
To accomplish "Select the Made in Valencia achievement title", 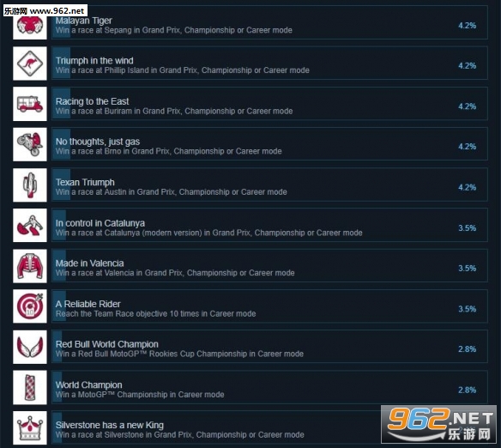I will pos(90,263).
